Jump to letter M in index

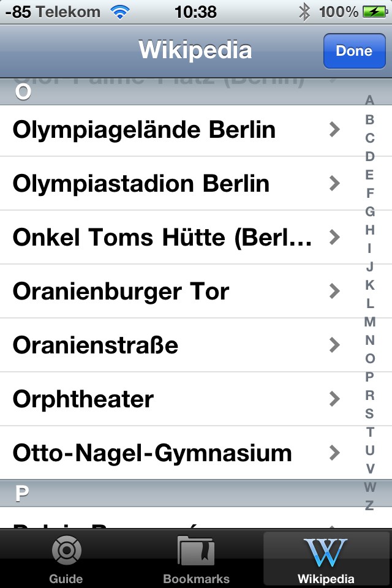[x=369, y=322]
